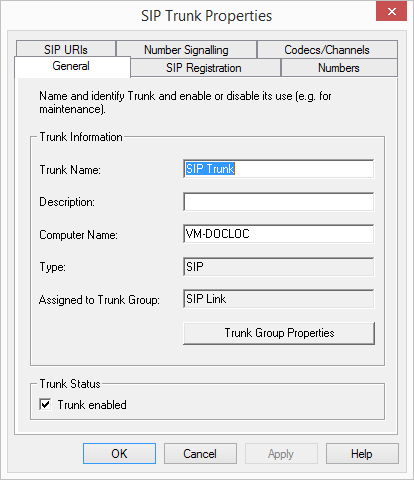Image resolution: width=414 pixels, height=480 pixels.
Task: Open Help for this dialog
Action: (362, 453)
